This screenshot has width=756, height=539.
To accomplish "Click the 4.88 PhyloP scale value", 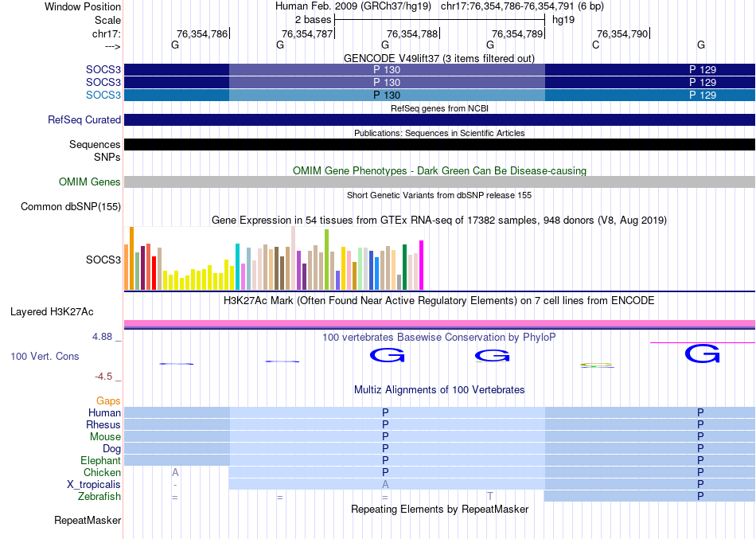I will point(102,336).
